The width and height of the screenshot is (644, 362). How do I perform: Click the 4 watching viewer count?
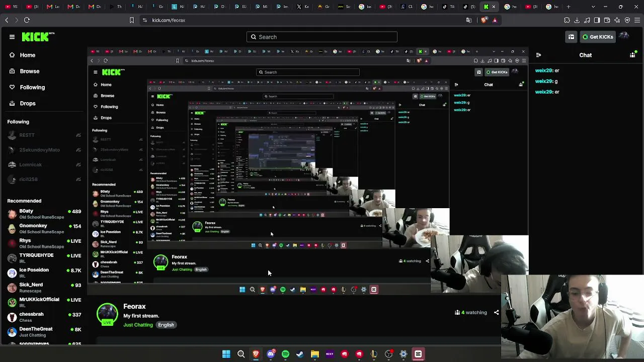tap(471, 312)
